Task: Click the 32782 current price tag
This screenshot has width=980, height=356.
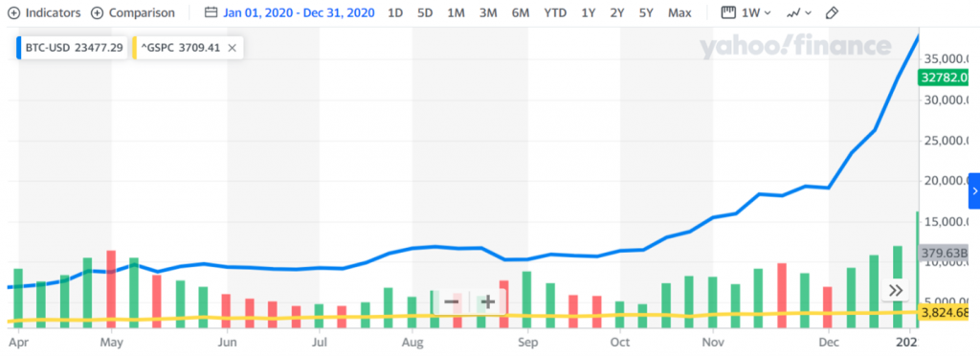Action: coord(944,78)
